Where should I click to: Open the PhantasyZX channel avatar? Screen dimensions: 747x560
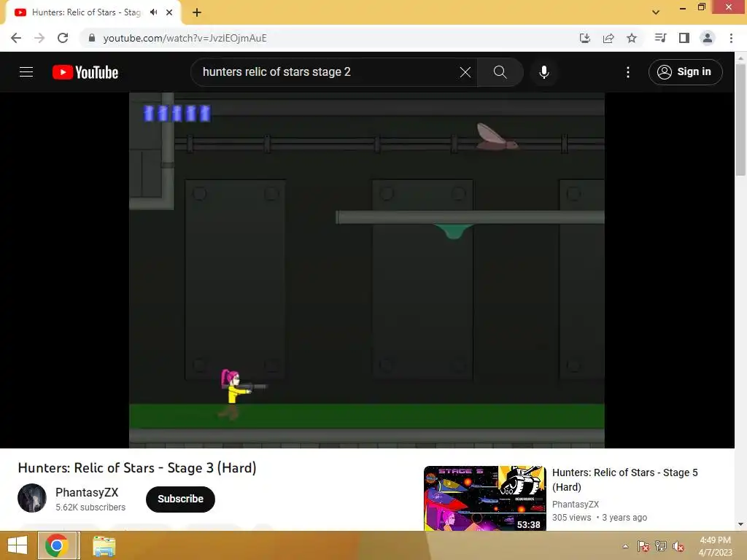click(x=32, y=498)
